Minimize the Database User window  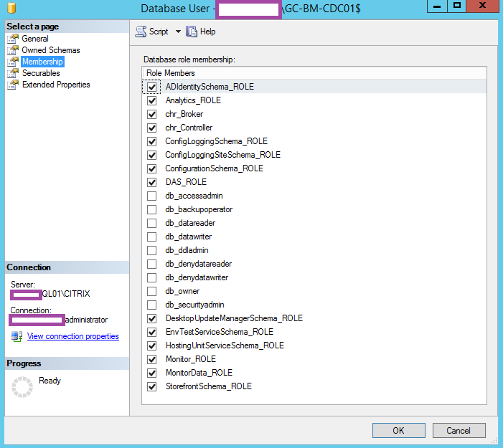coord(437,6)
